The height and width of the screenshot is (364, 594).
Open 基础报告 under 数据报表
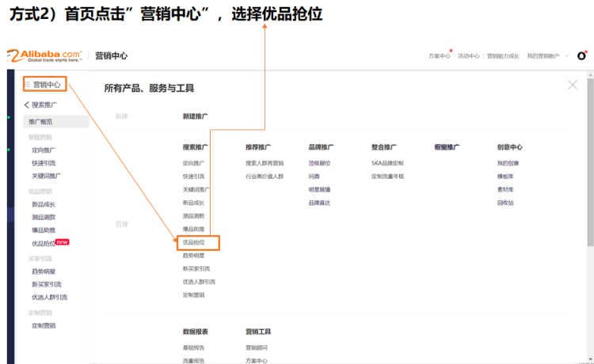pyautogui.click(x=195, y=347)
